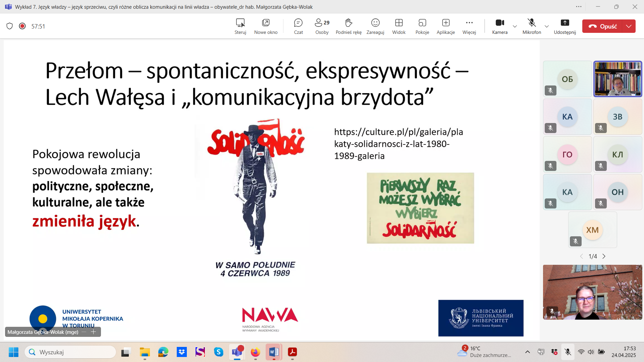Pop out with Nowe okno
The image size is (644, 362).
pyautogui.click(x=266, y=26)
